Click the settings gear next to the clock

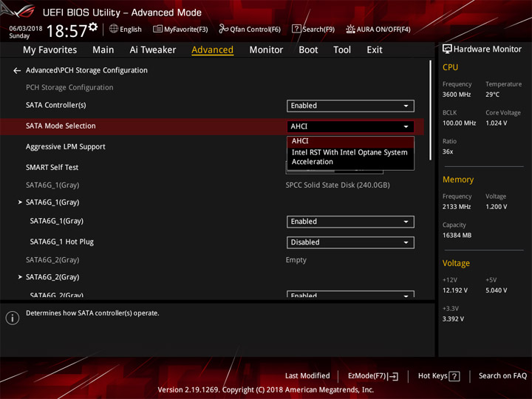(93, 27)
